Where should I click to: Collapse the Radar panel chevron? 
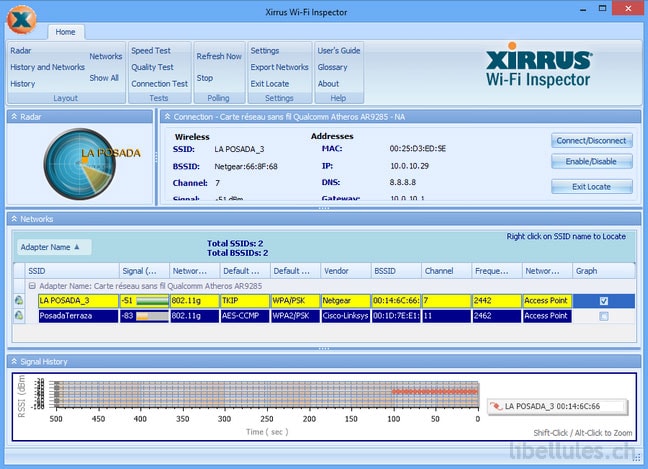[14, 117]
